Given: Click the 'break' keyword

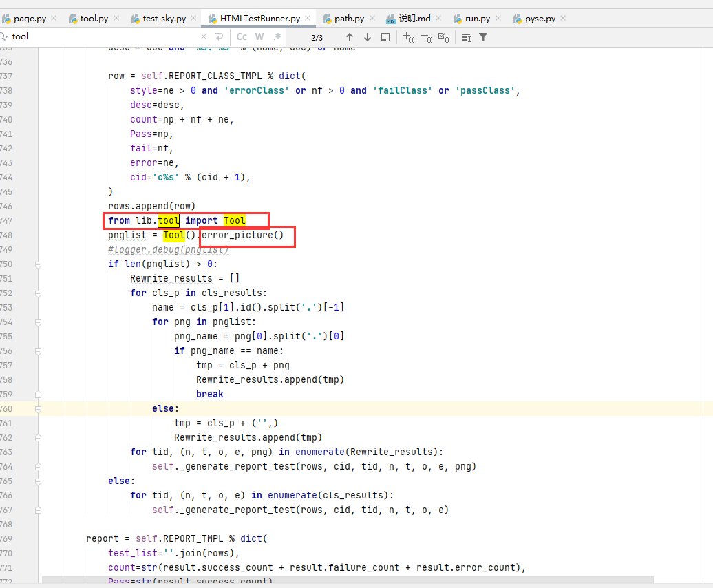Looking at the screenshot, I should 210,395.
